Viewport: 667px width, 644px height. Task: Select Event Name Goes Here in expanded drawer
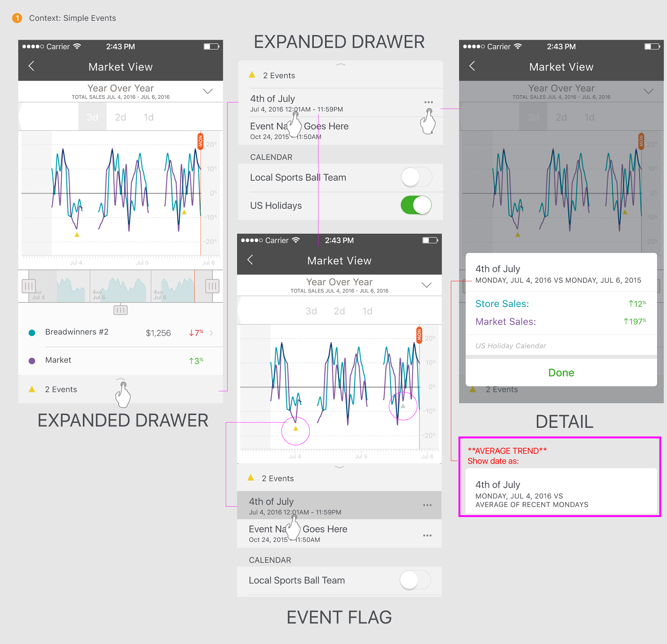pyautogui.click(x=341, y=131)
